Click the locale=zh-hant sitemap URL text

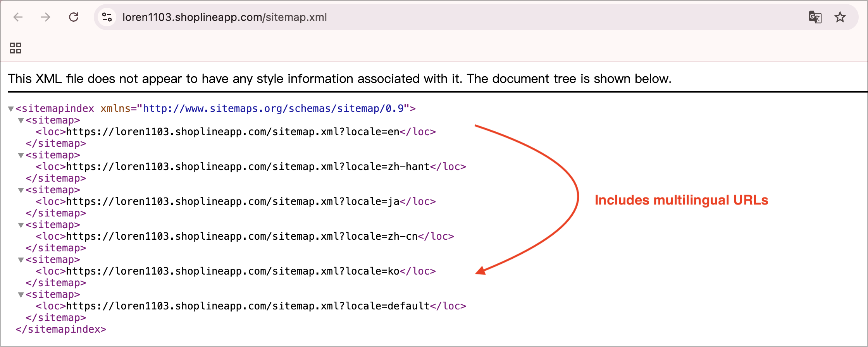coord(248,167)
